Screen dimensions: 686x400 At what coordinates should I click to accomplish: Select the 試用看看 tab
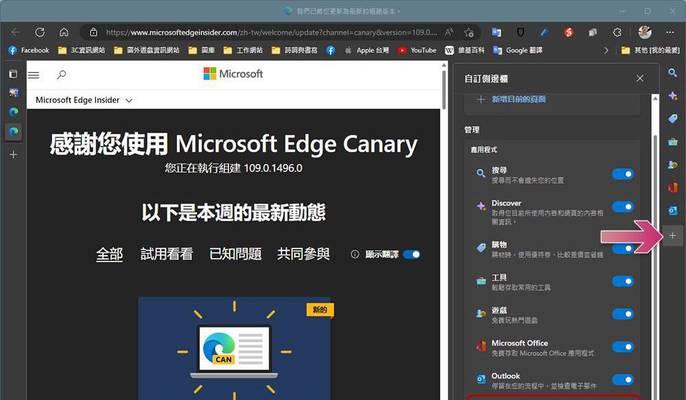(167, 254)
